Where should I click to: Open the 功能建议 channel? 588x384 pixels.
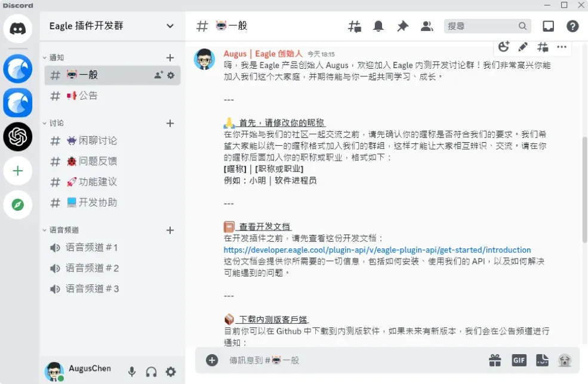(112, 182)
